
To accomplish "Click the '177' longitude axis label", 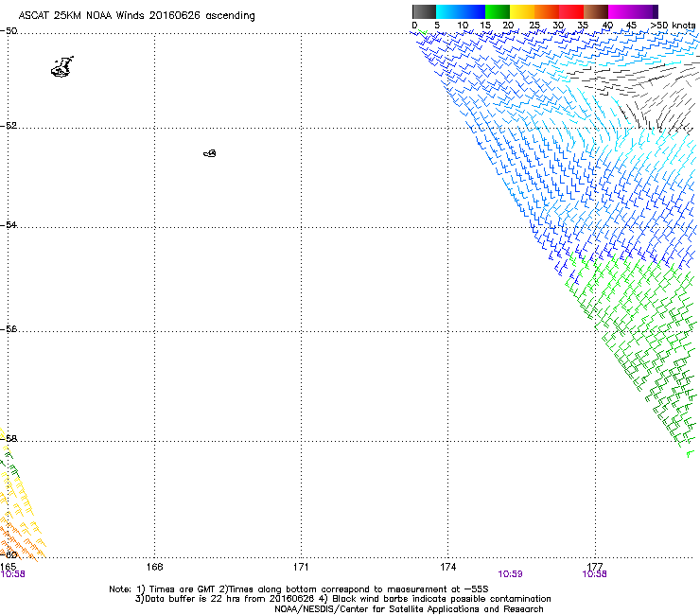I will 595,567.
